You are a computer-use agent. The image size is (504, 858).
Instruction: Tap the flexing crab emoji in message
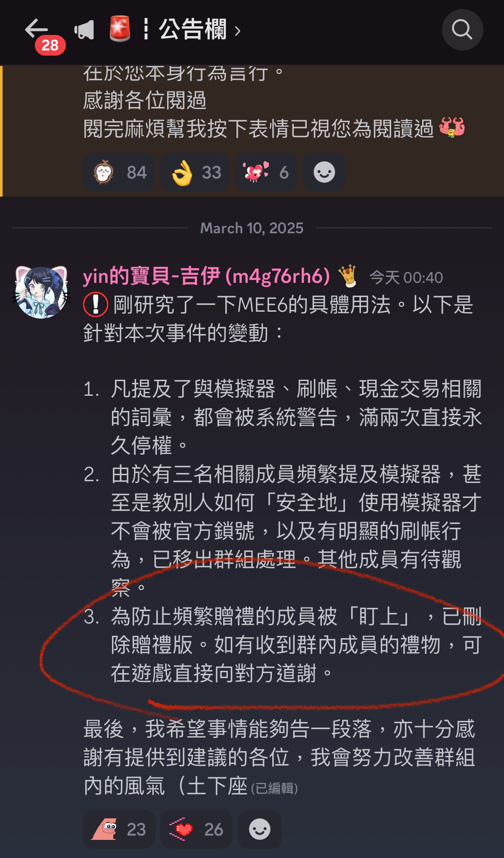pyautogui.click(x=452, y=128)
